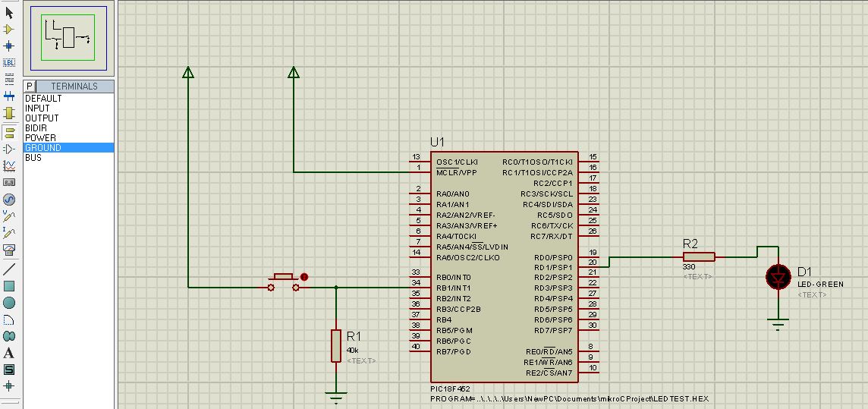The width and height of the screenshot is (868, 409).
Task: Choose the 2D Circle graphics tool
Action: [x=9, y=303]
